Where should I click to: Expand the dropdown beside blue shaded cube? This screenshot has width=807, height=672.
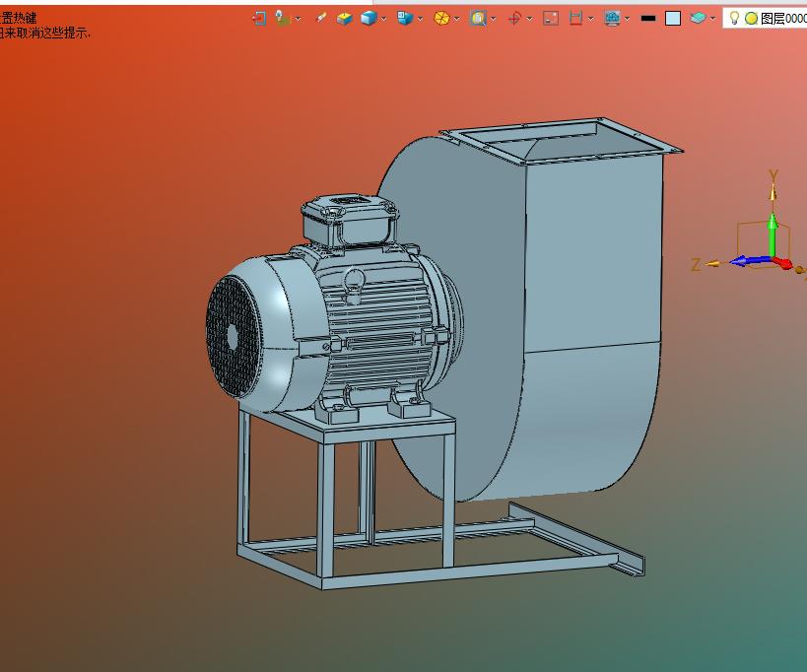point(382,18)
